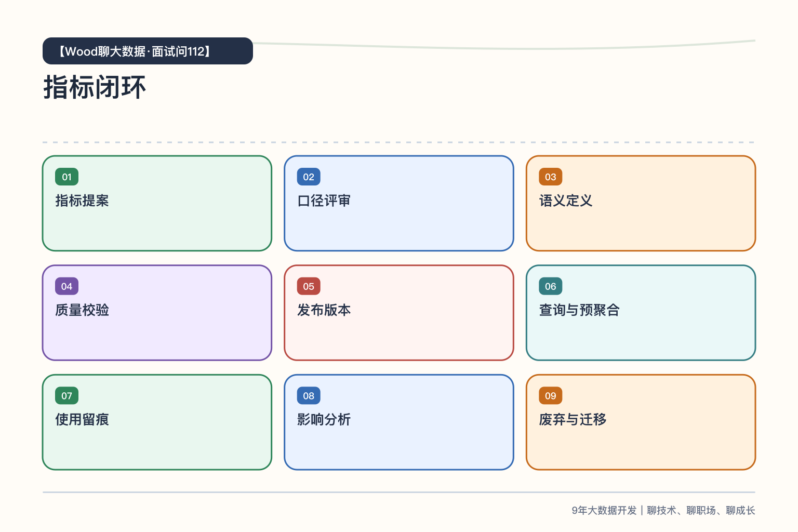Click the 01 number badge
The image size is (798, 532).
[x=66, y=177]
